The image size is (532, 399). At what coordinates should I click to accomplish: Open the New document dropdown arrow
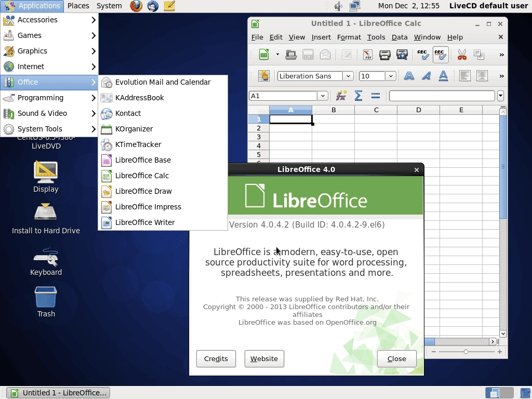(277, 55)
